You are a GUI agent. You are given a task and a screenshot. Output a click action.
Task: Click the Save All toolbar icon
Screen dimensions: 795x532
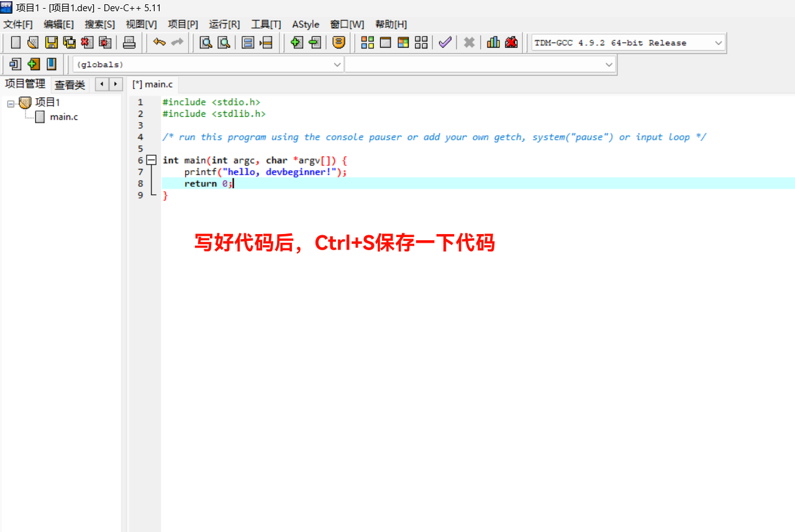pyautogui.click(x=69, y=42)
